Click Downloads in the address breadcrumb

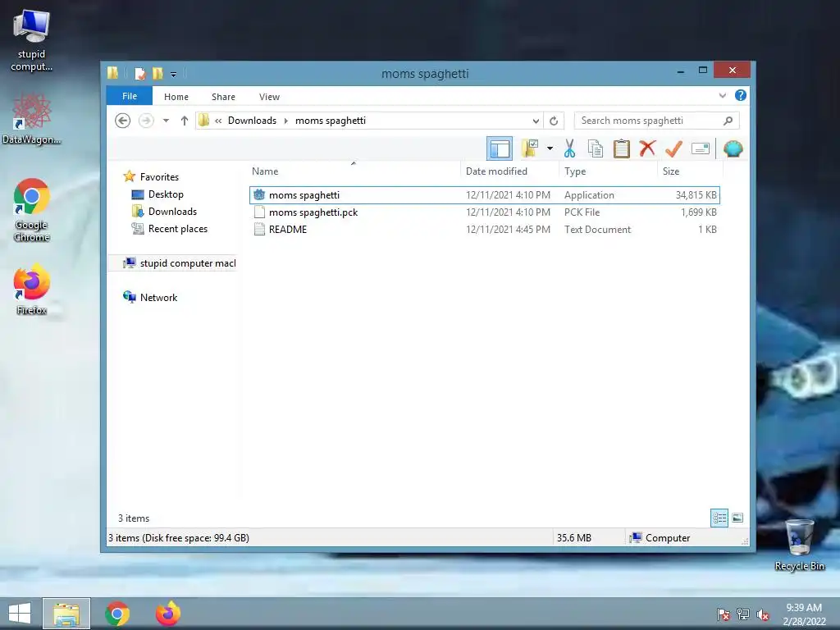[253, 121]
